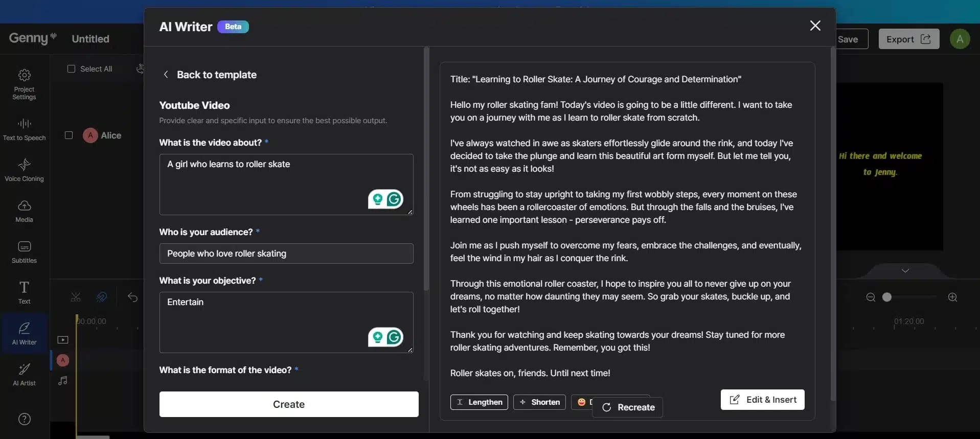
Task: Tick the checkbox next to Alice
Action: [x=69, y=135]
